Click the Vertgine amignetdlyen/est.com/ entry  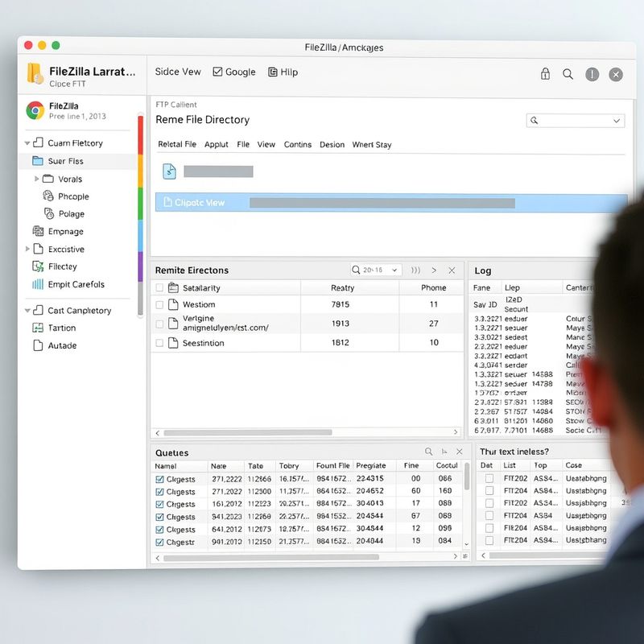coord(225,323)
